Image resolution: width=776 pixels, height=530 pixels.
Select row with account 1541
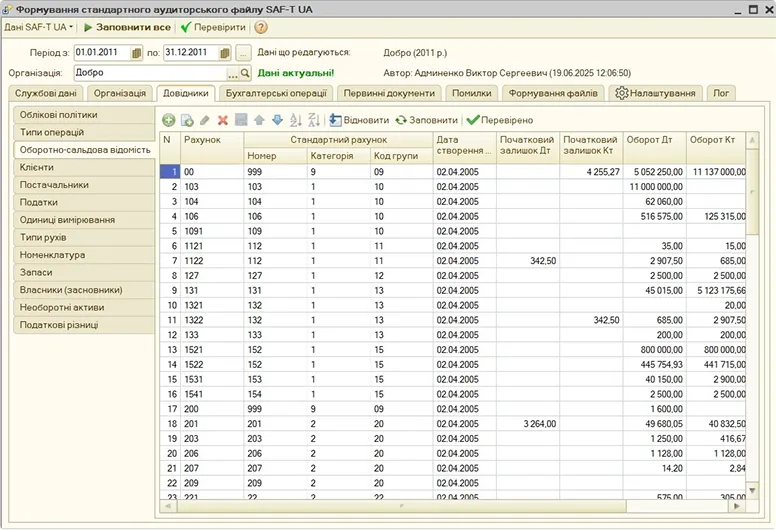point(452,394)
